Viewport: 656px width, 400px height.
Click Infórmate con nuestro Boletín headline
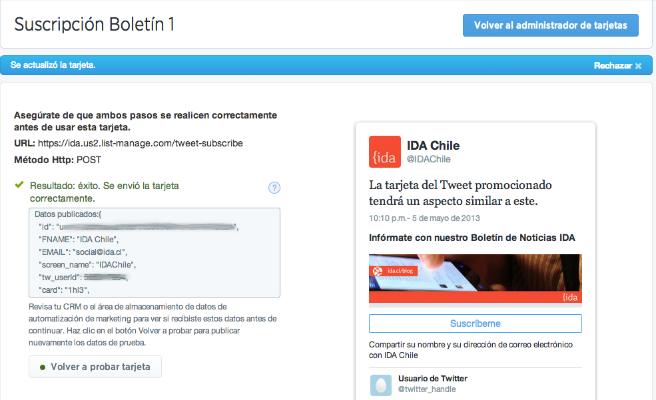coord(472,238)
